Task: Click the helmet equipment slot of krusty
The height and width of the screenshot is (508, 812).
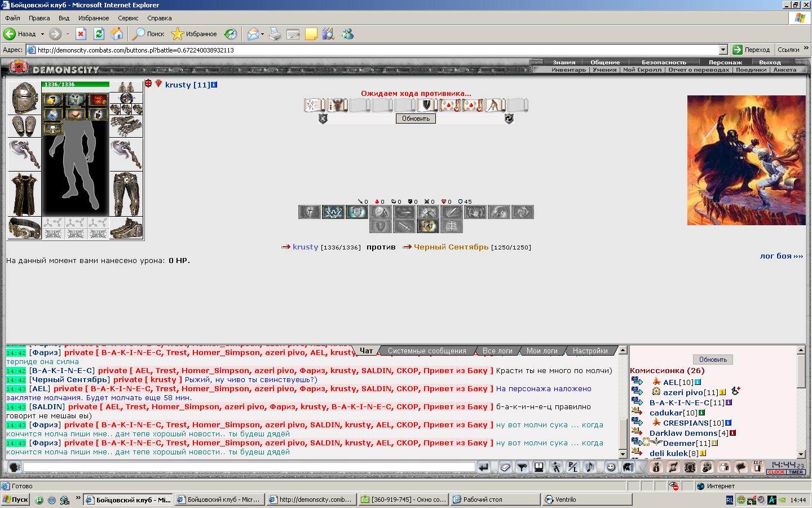Action: (x=24, y=98)
